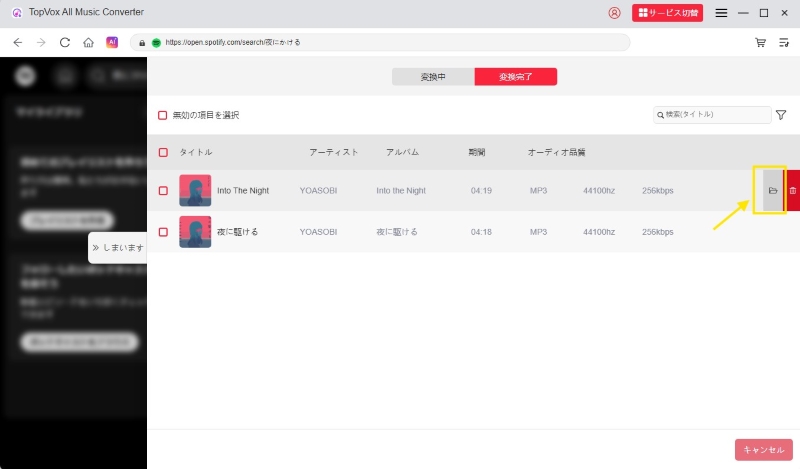Click the 夜に駆ける album thumbnail

tap(195, 232)
